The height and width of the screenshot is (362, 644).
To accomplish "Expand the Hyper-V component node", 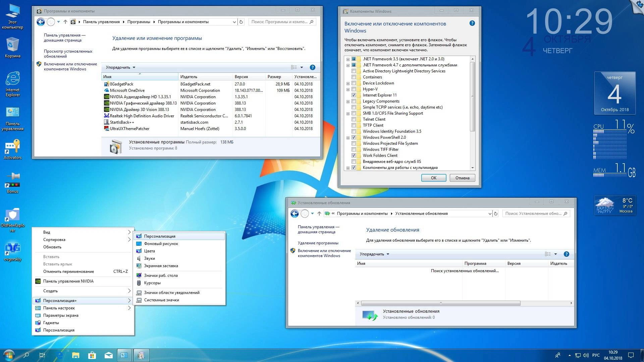I will [x=348, y=89].
